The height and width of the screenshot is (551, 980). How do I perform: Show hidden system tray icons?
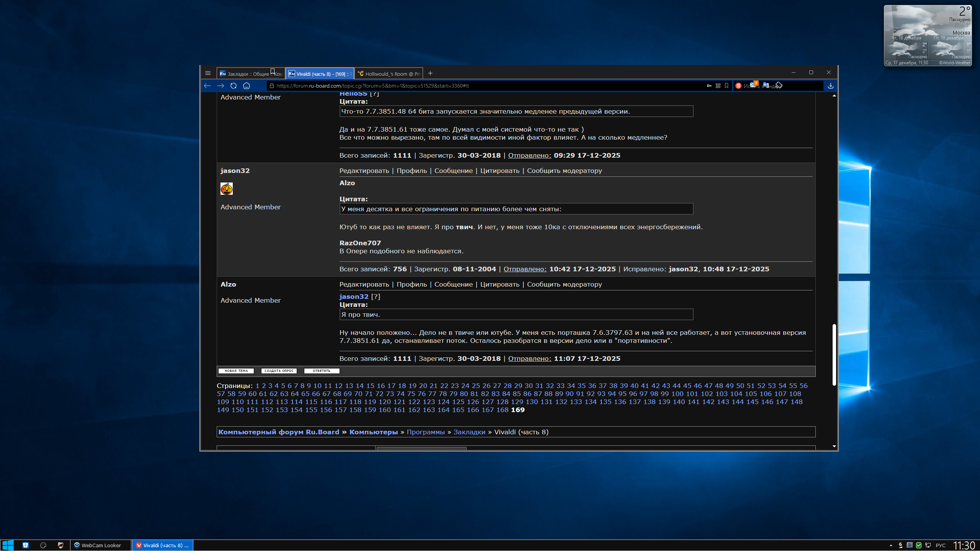click(x=891, y=545)
